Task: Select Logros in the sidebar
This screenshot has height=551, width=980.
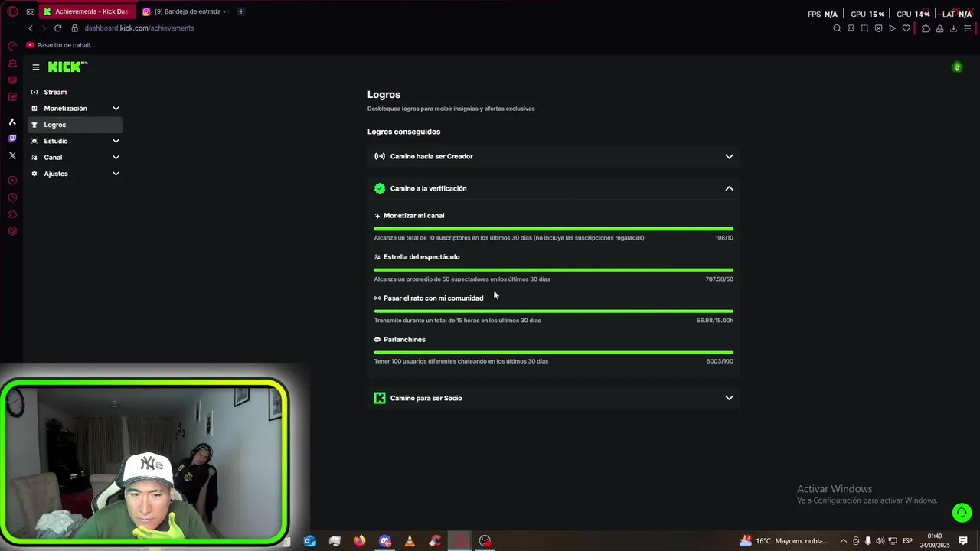Action: click(75, 125)
